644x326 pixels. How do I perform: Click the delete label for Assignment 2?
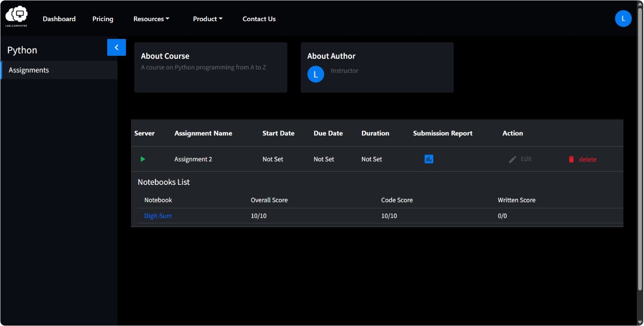[587, 159]
